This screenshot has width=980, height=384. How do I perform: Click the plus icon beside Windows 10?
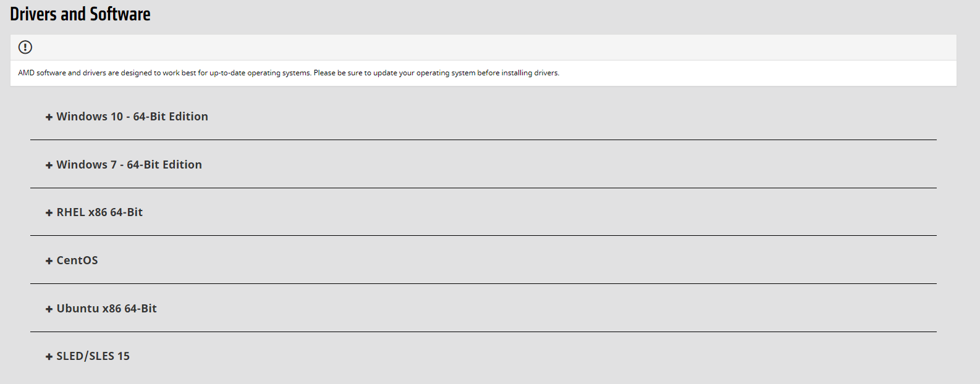(x=49, y=117)
